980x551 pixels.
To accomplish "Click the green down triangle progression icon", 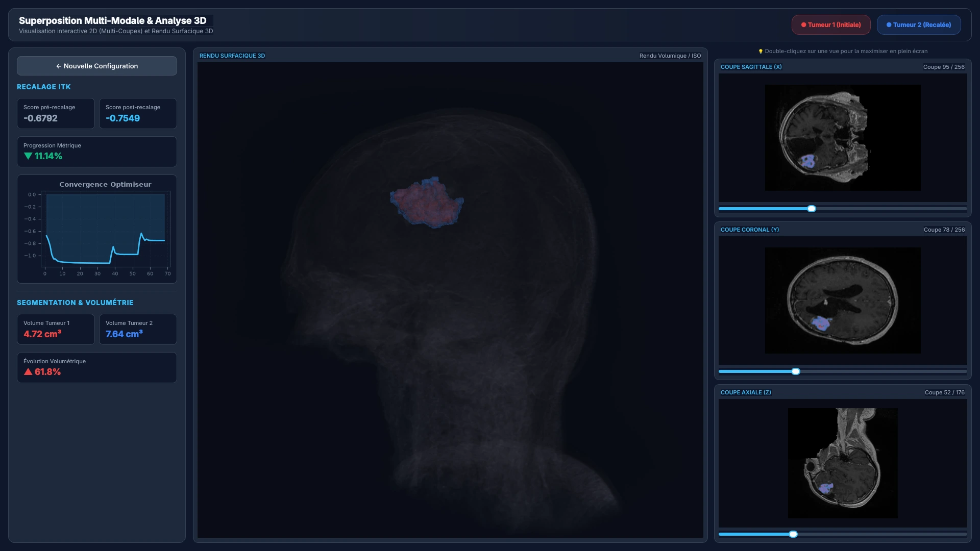I will tap(28, 156).
